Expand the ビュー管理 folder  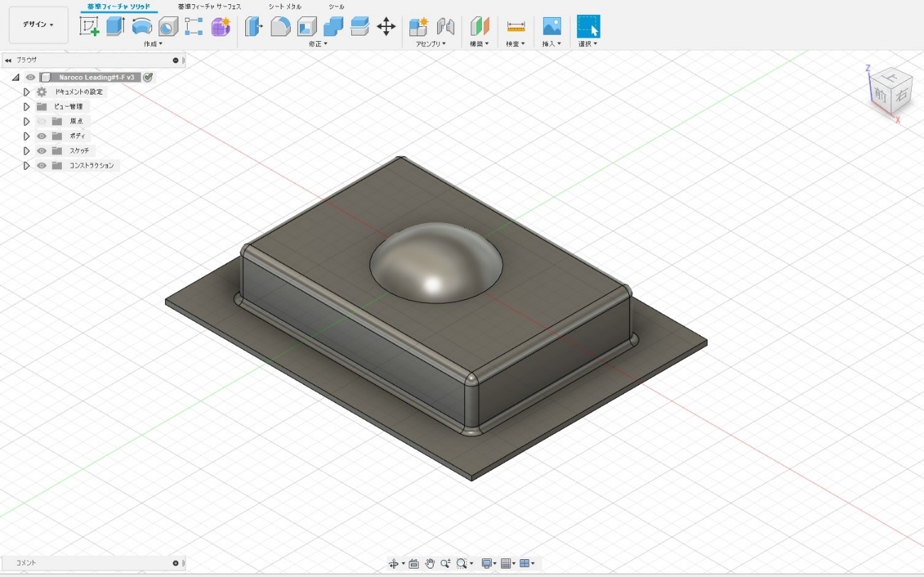pos(26,106)
